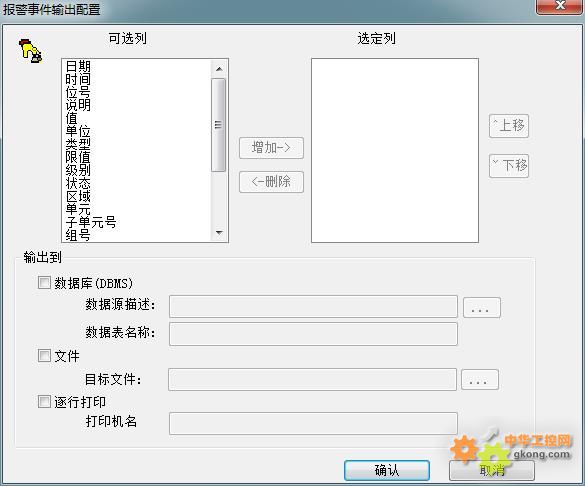The width and height of the screenshot is (585, 486).
Task: Open browse button for 目标文件
Action: (x=480, y=380)
